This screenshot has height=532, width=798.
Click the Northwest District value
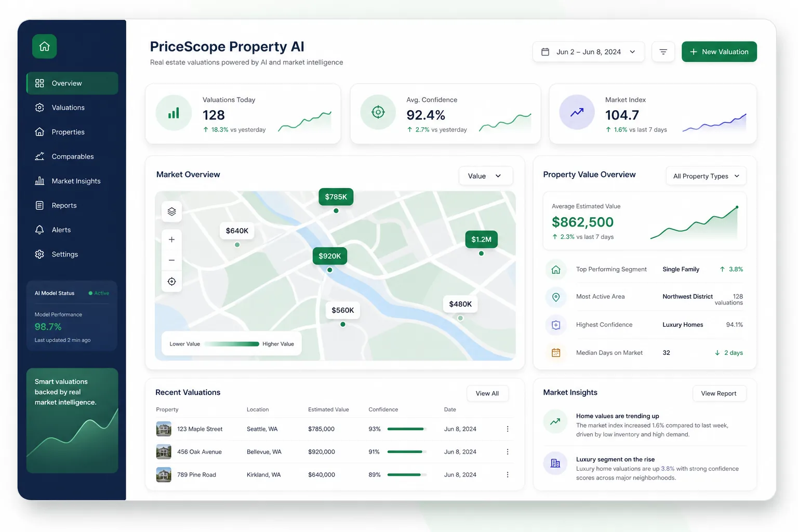687,297
